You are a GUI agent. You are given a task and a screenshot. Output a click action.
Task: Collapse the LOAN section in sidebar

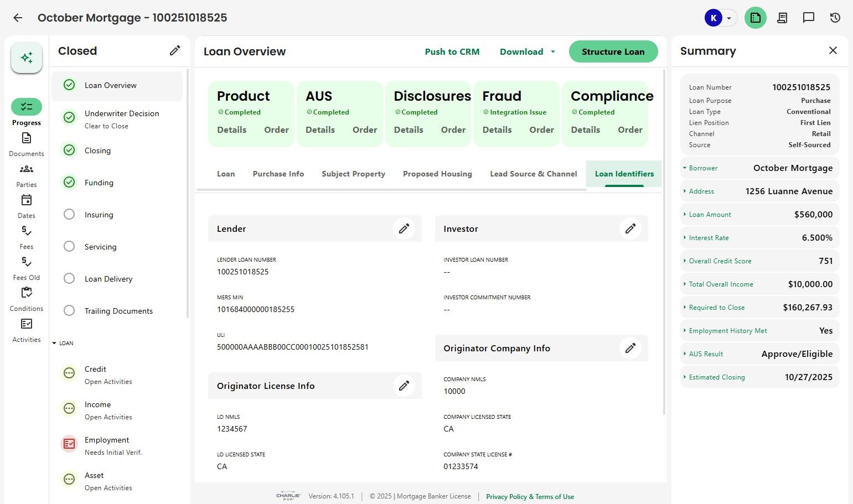(x=54, y=343)
